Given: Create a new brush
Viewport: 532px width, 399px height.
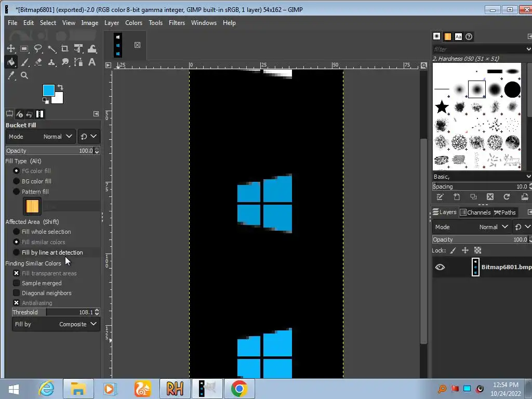Looking at the screenshot, I should click(457, 197).
